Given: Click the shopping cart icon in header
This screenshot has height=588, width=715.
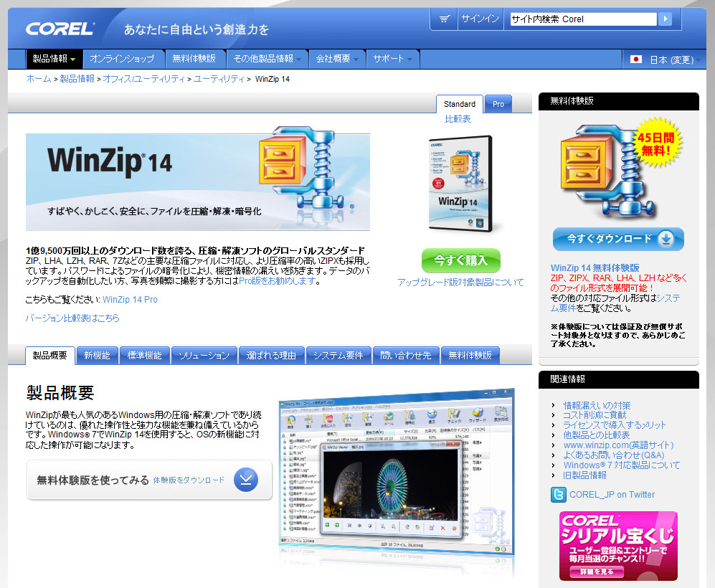Looking at the screenshot, I should click(445, 19).
